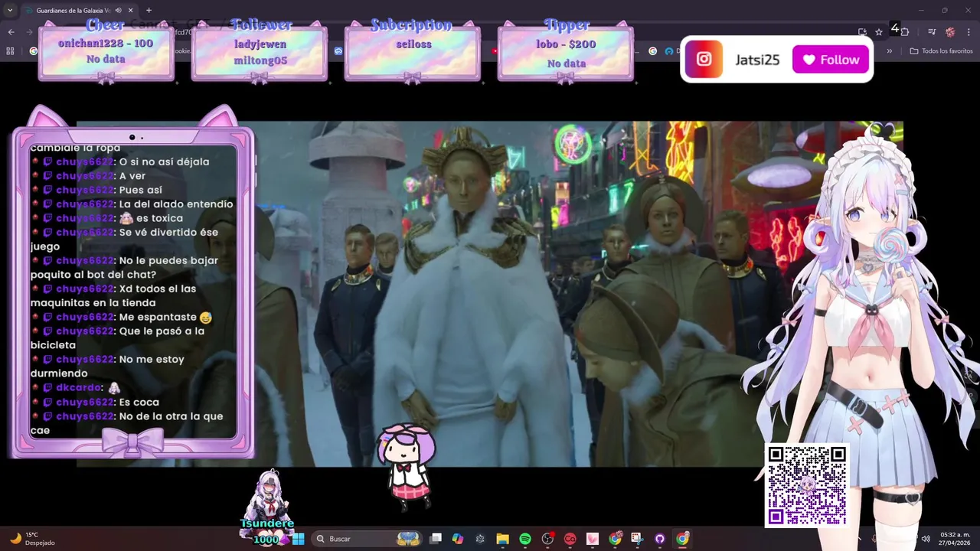
Task: Click chat message 'Que le pasó a la bicicleta'
Action: 117,337
